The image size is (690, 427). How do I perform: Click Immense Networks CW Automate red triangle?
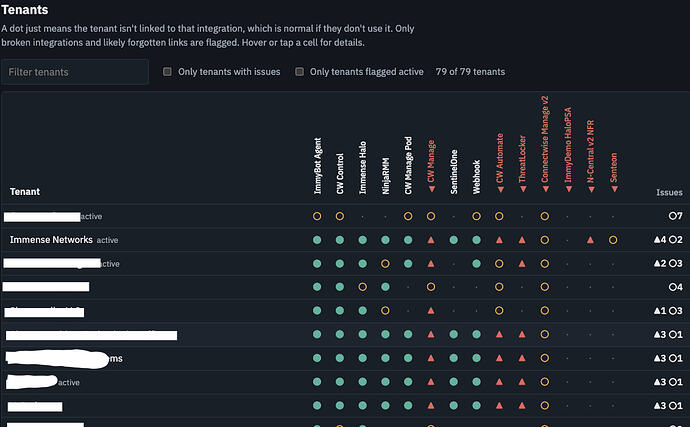click(499, 240)
